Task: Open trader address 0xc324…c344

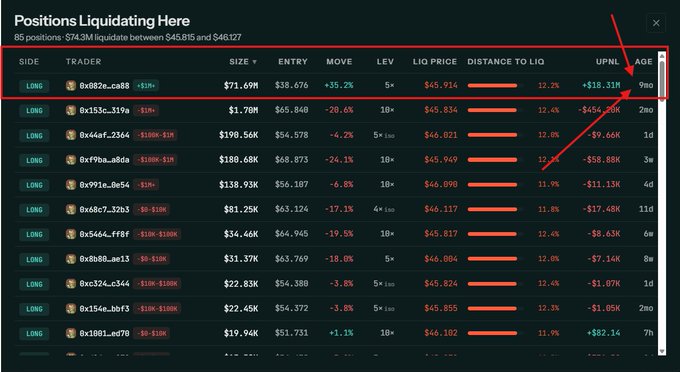Action: pos(105,284)
